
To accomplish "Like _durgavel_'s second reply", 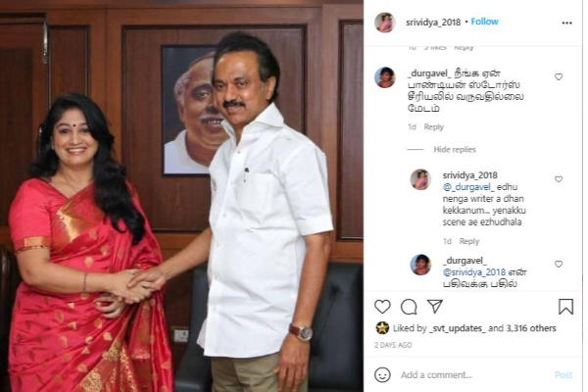I will coord(559,264).
